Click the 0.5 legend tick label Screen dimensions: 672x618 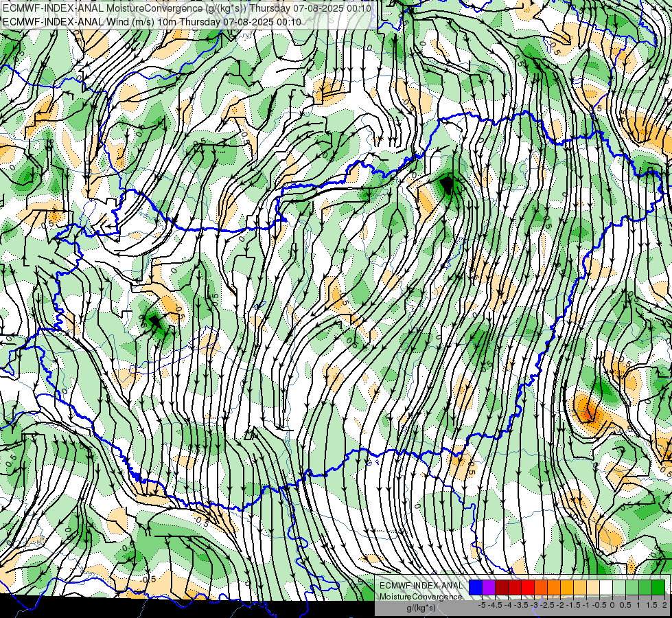[625, 605]
